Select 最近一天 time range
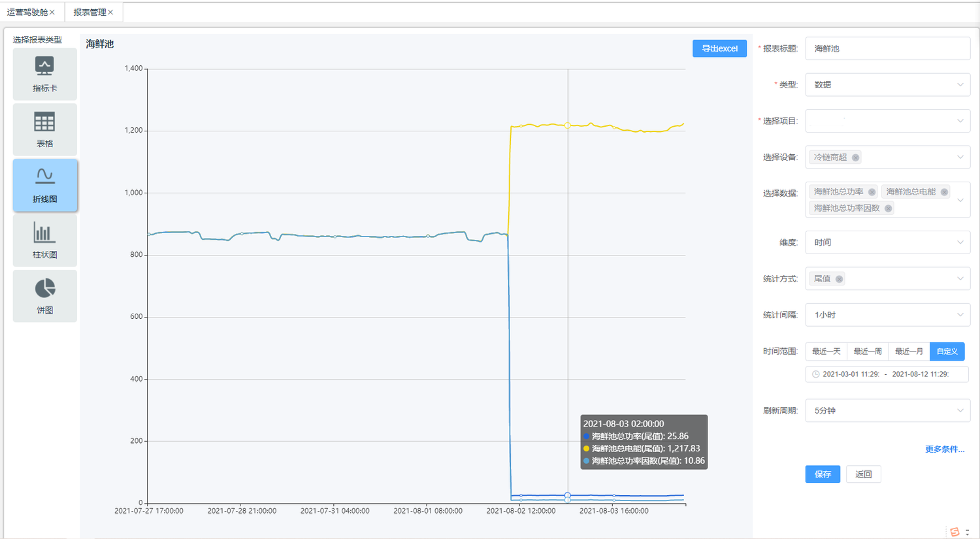This screenshot has height=539, width=980. pos(826,351)
